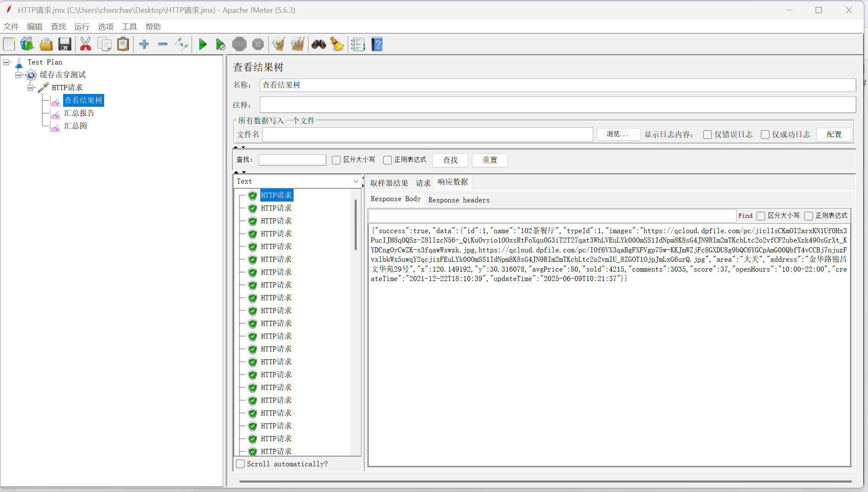Click the binoculars Search icon
868x492 pixels.
318,44
